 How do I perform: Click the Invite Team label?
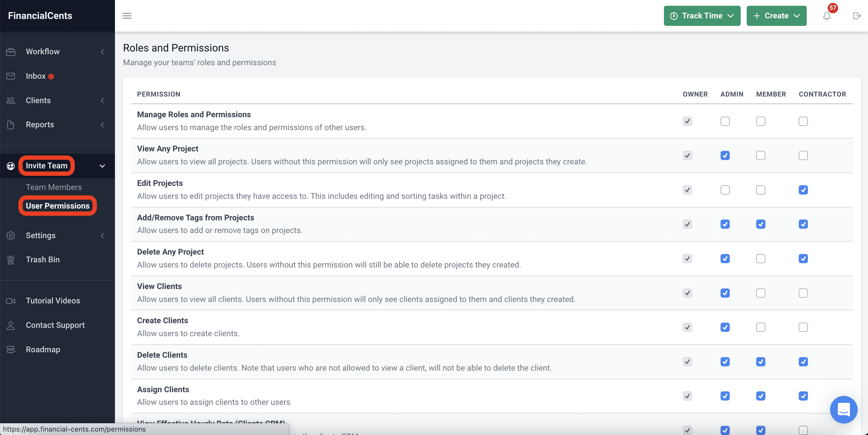(47, 166)
